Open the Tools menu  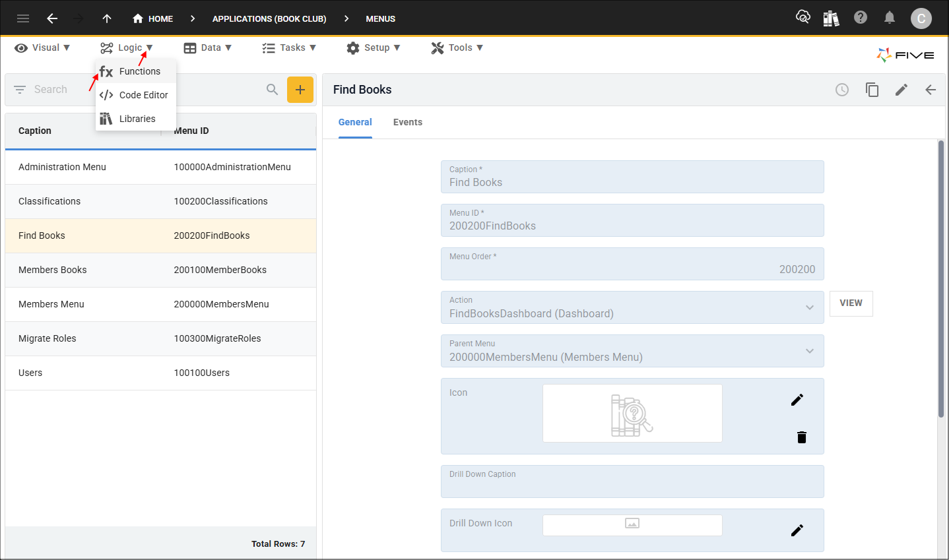click(457, 47)
